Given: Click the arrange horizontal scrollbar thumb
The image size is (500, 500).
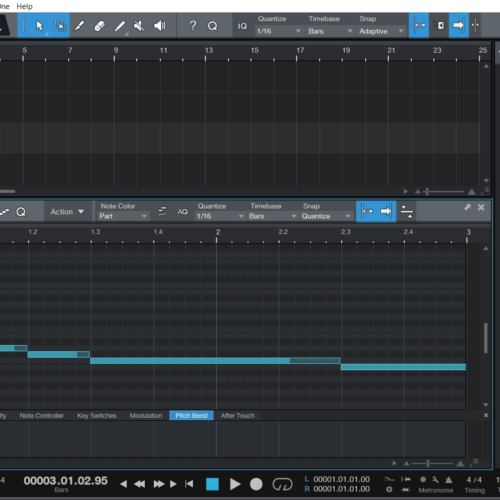Looking at the screenshot, I should 7,191.
